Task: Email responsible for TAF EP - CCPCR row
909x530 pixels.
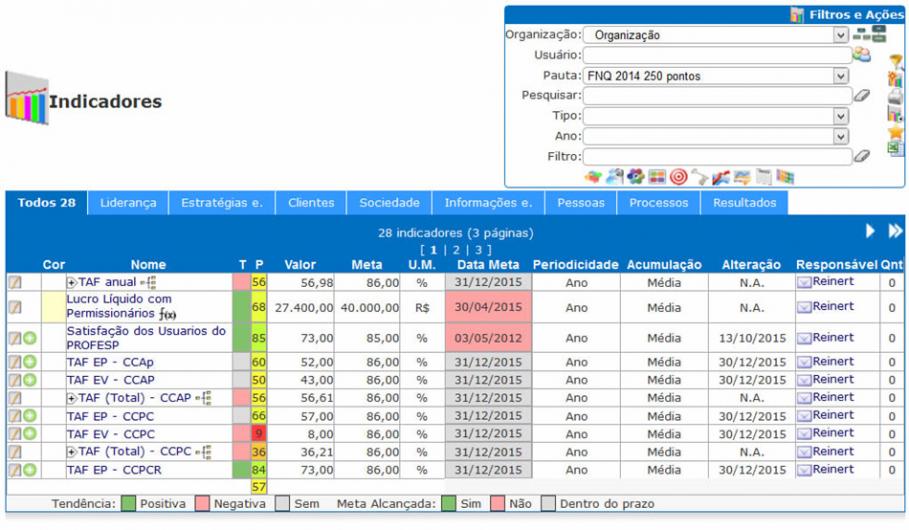Action: (804, 470)
